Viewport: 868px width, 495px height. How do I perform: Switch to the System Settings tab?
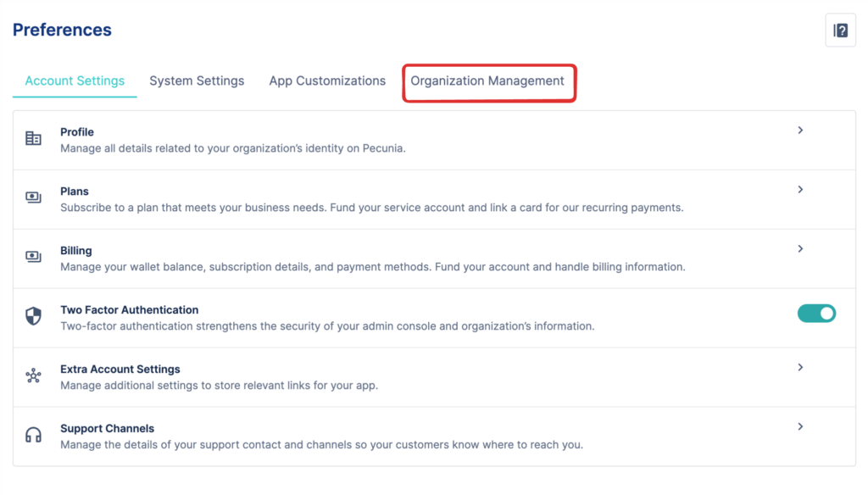(197, 81)
